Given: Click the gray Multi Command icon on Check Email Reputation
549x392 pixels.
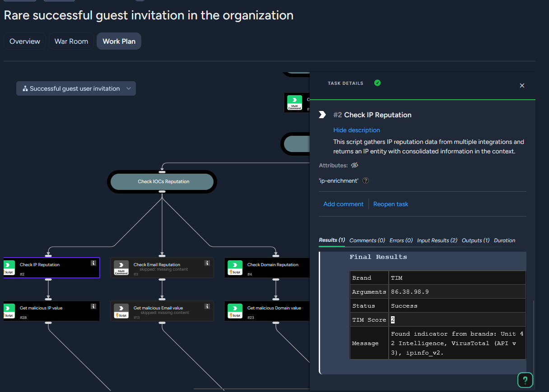Looking at the screenshot, I should click(121, 267).
